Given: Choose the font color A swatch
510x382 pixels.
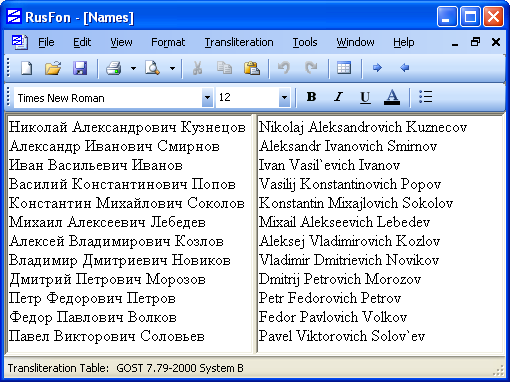Looking at the screenshot, I should pos(392,97).
